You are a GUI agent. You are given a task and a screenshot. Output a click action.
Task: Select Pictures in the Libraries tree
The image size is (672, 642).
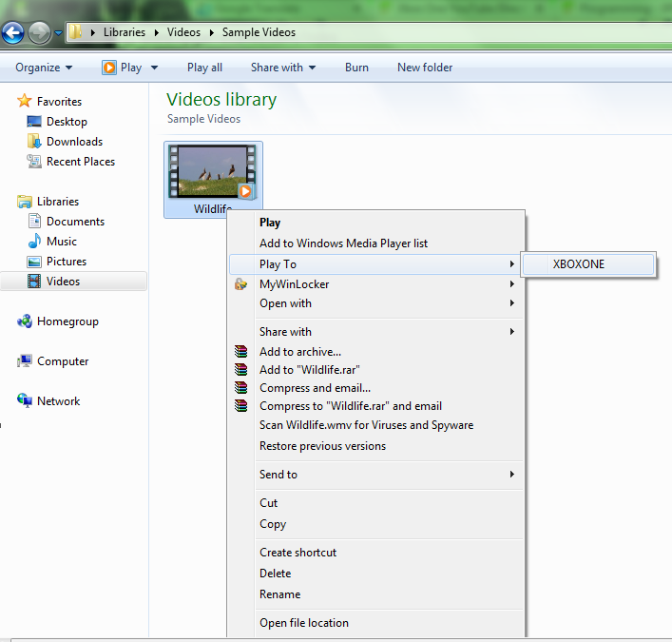[x=66, y=262]
